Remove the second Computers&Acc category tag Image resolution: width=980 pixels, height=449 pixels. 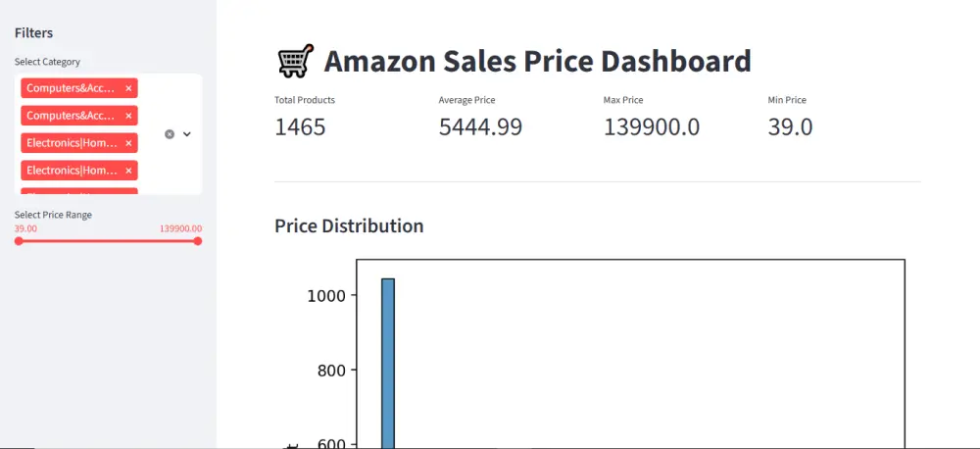pyautogui.click(x=128, y=116)
